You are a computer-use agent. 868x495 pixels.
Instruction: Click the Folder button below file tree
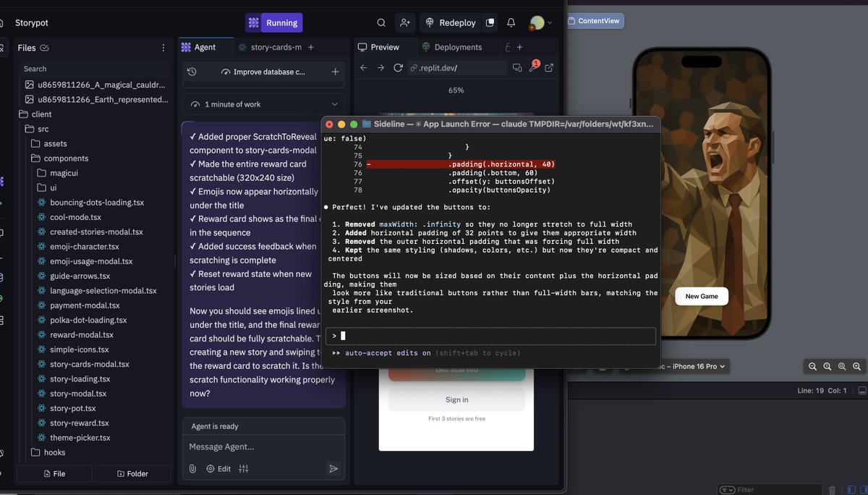pos(133,473)
